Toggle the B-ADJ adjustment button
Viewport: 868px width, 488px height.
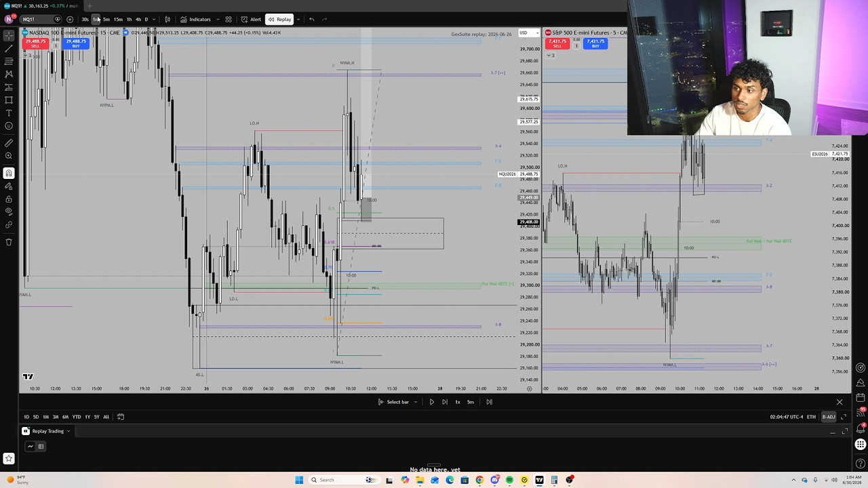[828, 417]
